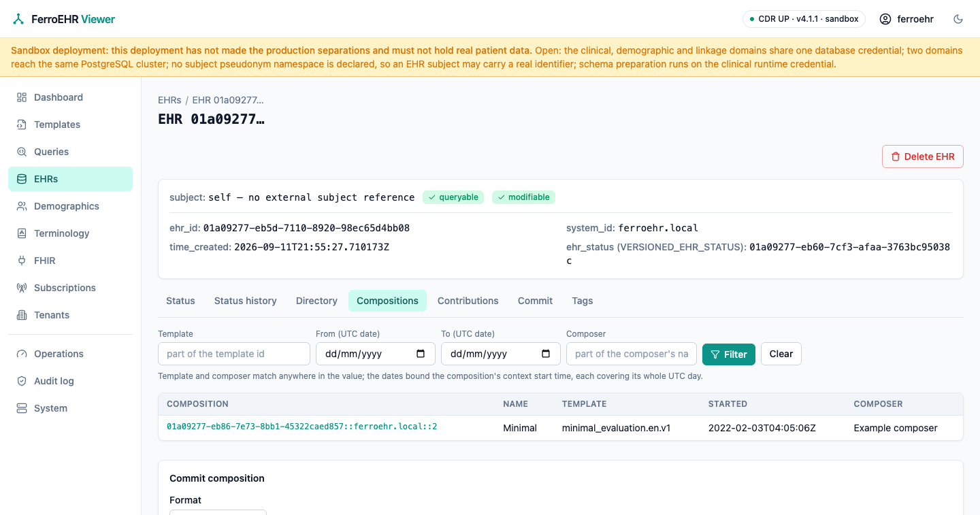Image resolution: width=980 pixels, height=515 pixels.
Task: Click the queryable badge
Action: click(453, 197)
